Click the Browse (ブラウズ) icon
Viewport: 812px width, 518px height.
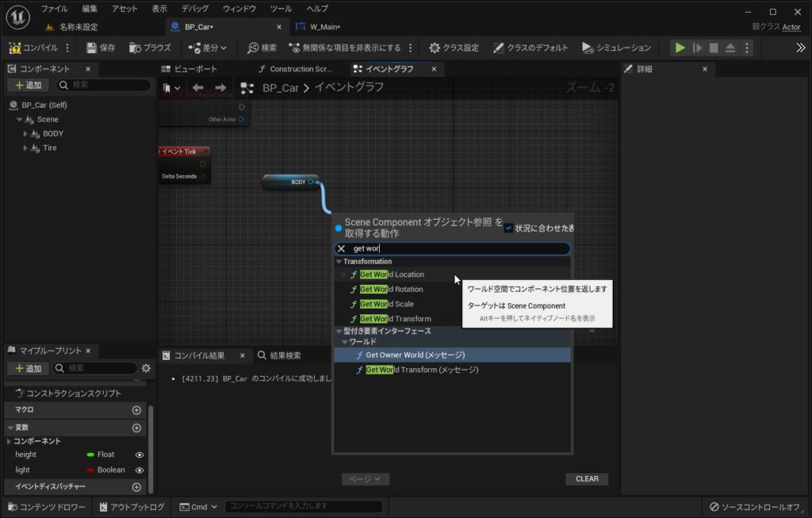tap(135, 48)
